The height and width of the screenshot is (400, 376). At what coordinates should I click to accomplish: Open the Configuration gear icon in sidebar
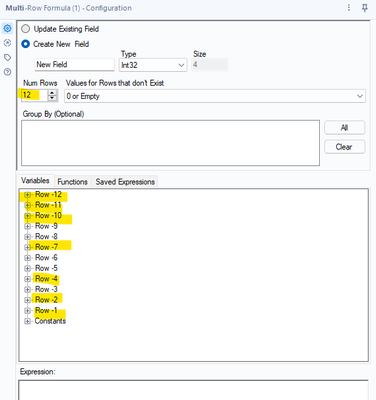[x=7, y=29]
